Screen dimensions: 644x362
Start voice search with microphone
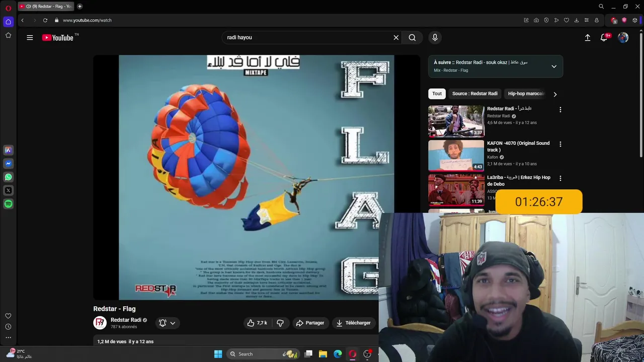pyautogui.click(x=435, y=37)
